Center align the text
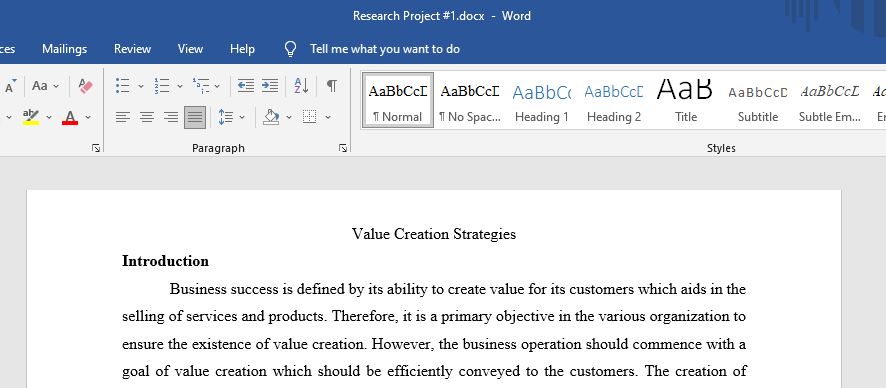Screen dimensions: 886x388 147,117
